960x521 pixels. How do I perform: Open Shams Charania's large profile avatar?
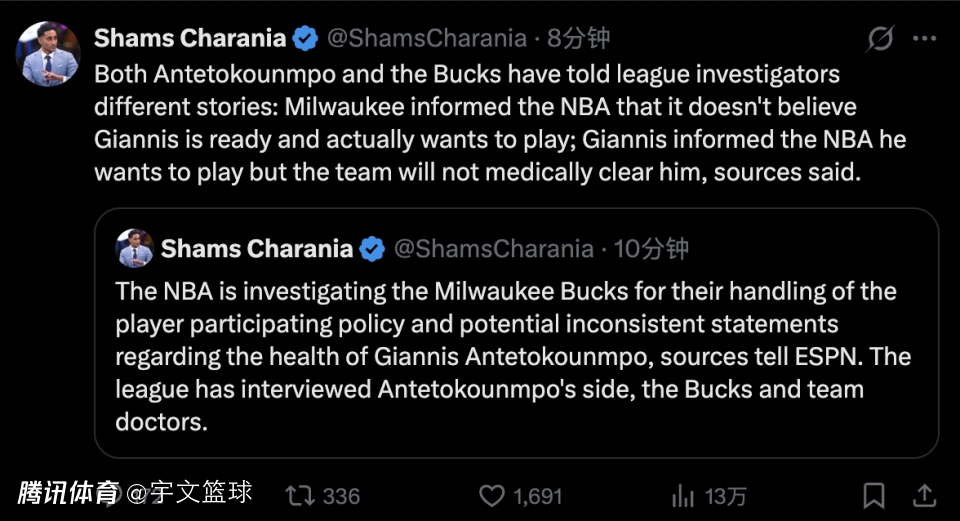(47, 54)
